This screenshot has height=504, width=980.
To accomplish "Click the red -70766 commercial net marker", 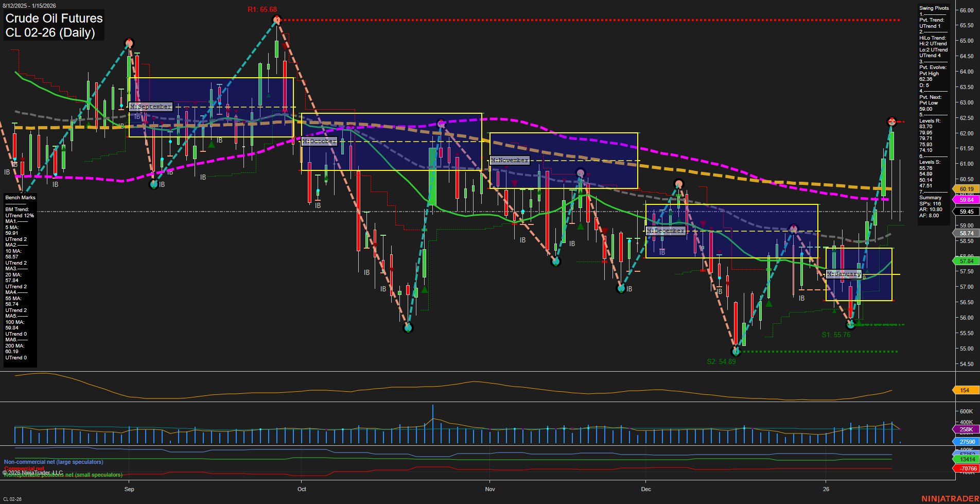I will (x=965, y=468).
